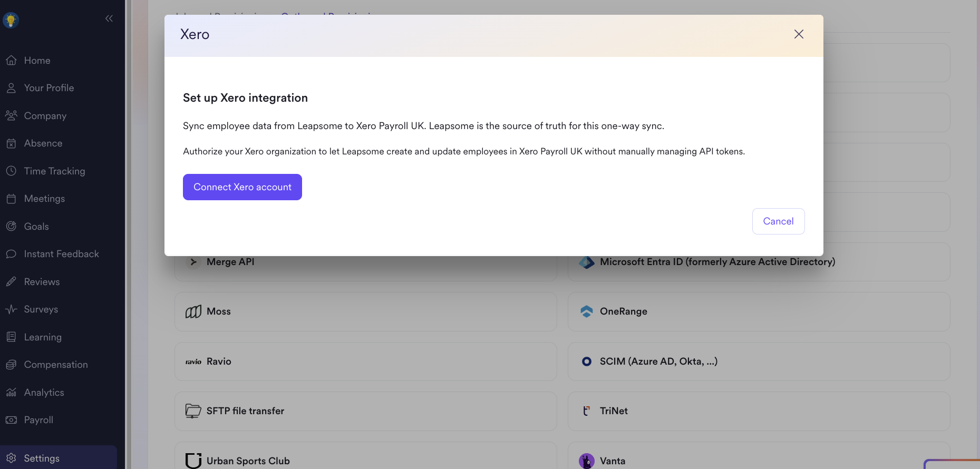
Task: Click the 'Absence' sidebar label
Action: [x=43, y=143]
